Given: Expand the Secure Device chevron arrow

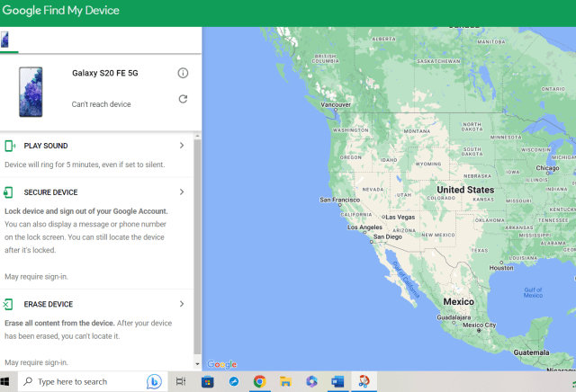Looking at the screenshot, I should click(x=182, y=192).
